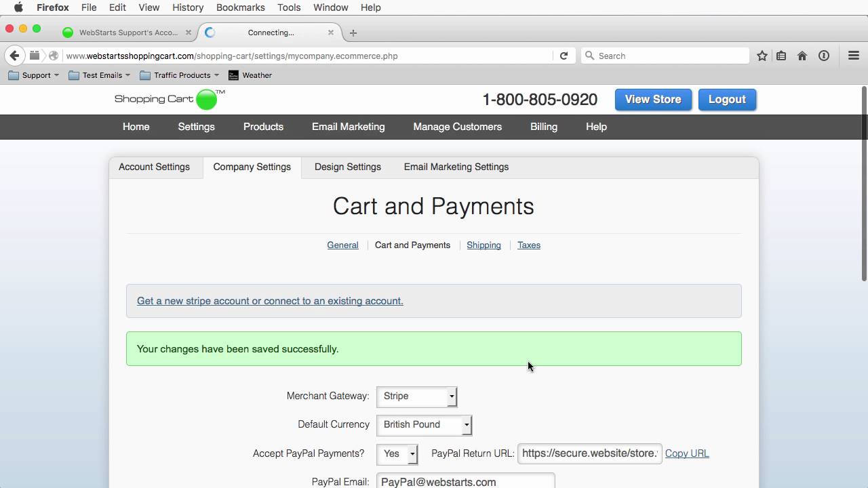
Task: Open Help in the site navigation bar
Action: 596,127
